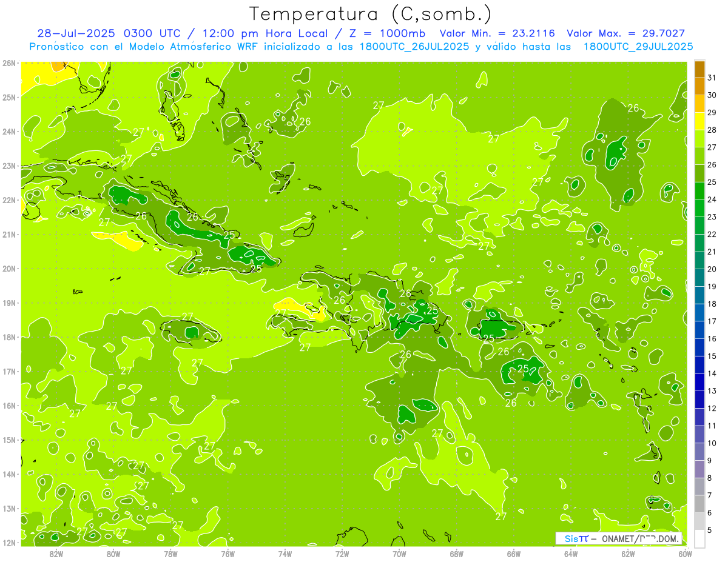Click the '80W' longitude axis label
Image resolution: width=728 pixels, height=562 pixels.
(x=113, y=554)
